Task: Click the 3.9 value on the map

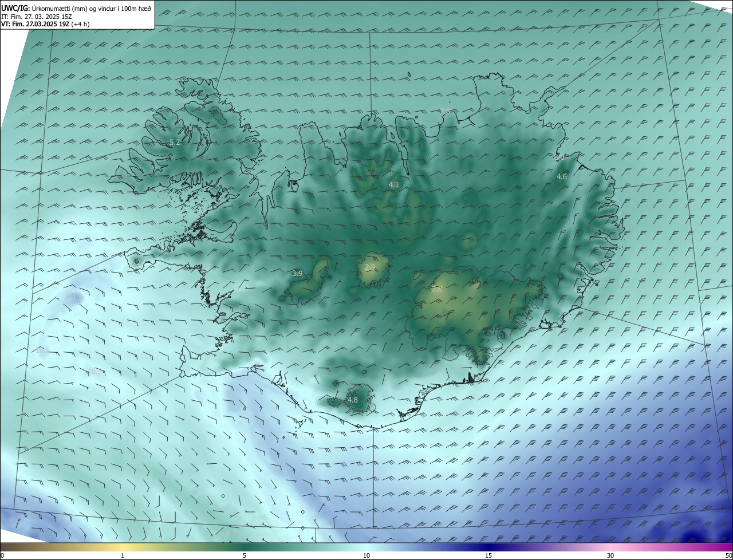Action: (297, 274)
